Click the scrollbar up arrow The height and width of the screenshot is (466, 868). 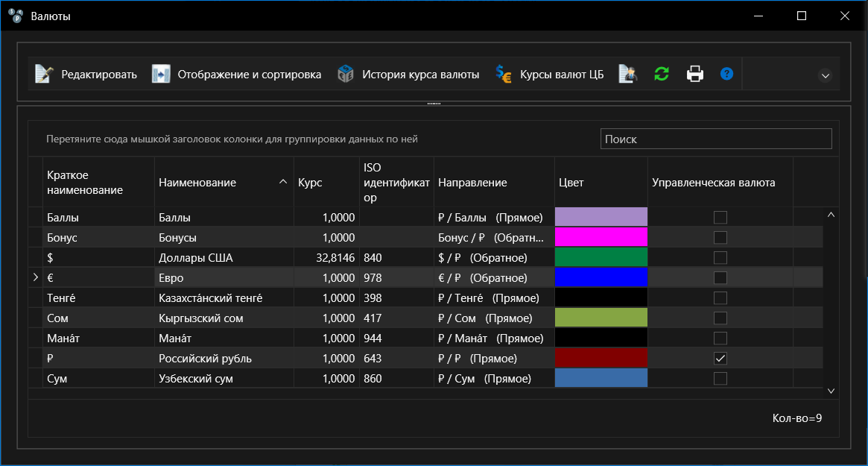tap(831, 215)
